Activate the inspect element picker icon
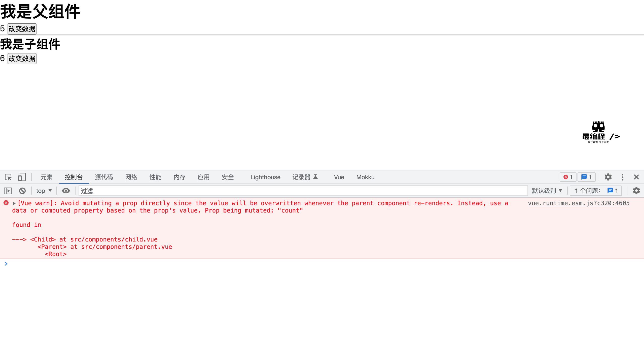The width and height of the screenshot is (644, 363). pyautogui.click(x=8, y=177)
